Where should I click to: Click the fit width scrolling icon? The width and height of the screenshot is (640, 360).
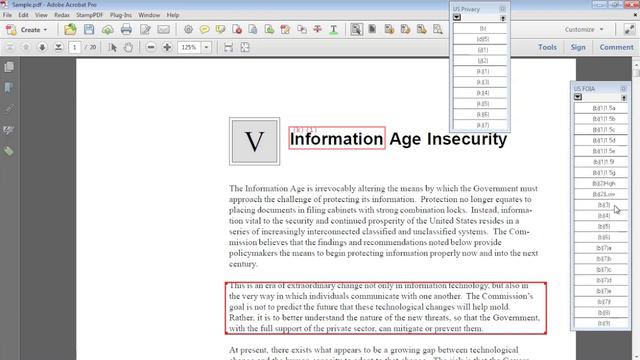[228, 47]
